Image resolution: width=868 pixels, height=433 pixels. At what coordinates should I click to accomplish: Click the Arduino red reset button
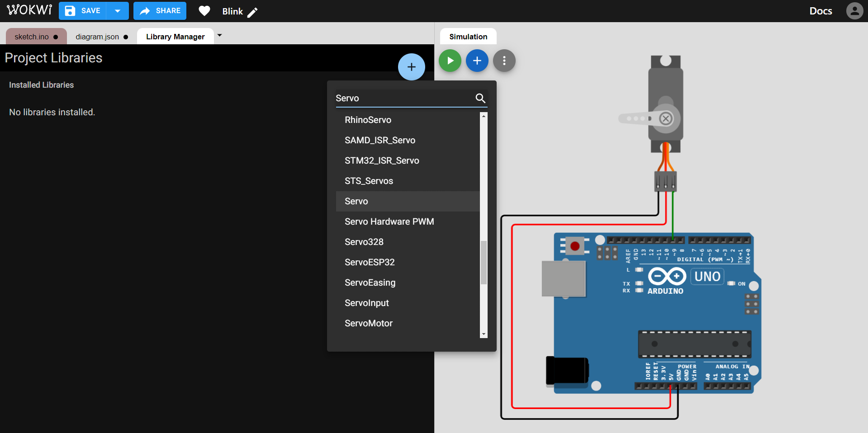pyautogui.click(x=575, y=246)
